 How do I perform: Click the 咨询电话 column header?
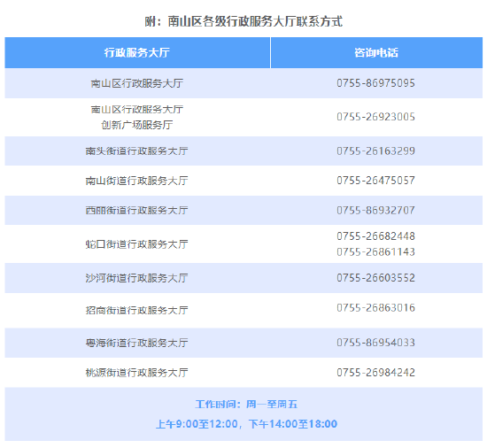pyautogui.click(x=376, y=52)
